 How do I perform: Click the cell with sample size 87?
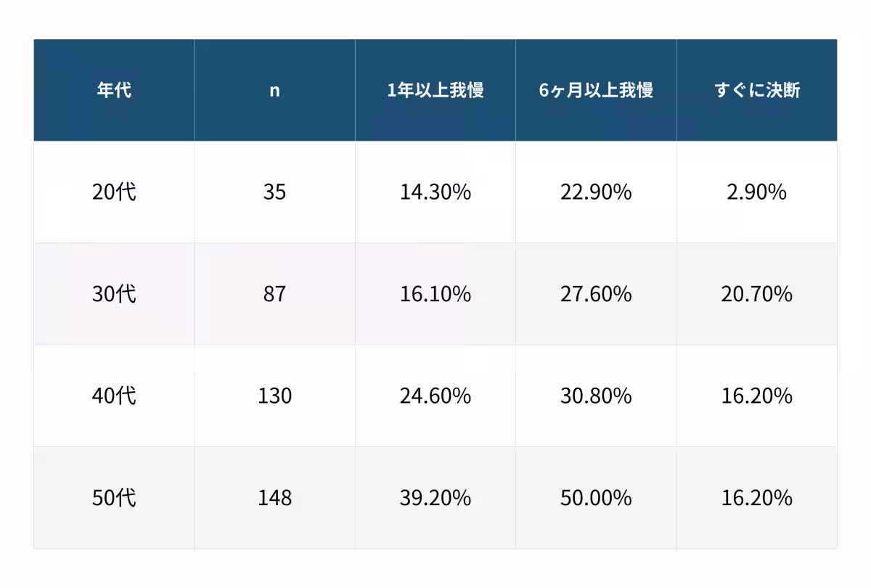[274, 294]
